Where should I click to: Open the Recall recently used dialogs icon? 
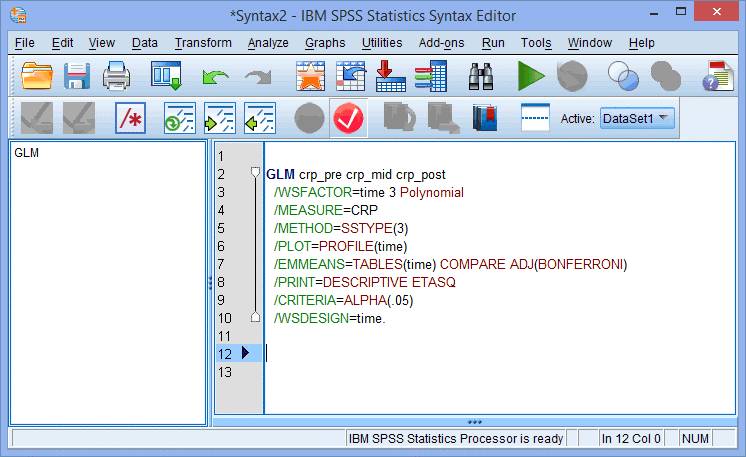click(166, 76)
